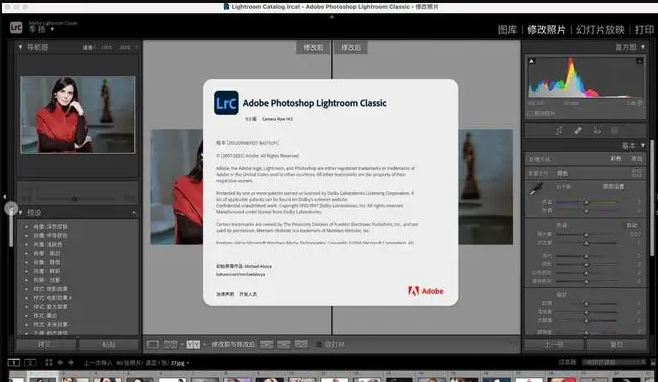Set treatment to 黑白 (Black & White)
This screenshot has height=382, width=658.
click(637, 159)
